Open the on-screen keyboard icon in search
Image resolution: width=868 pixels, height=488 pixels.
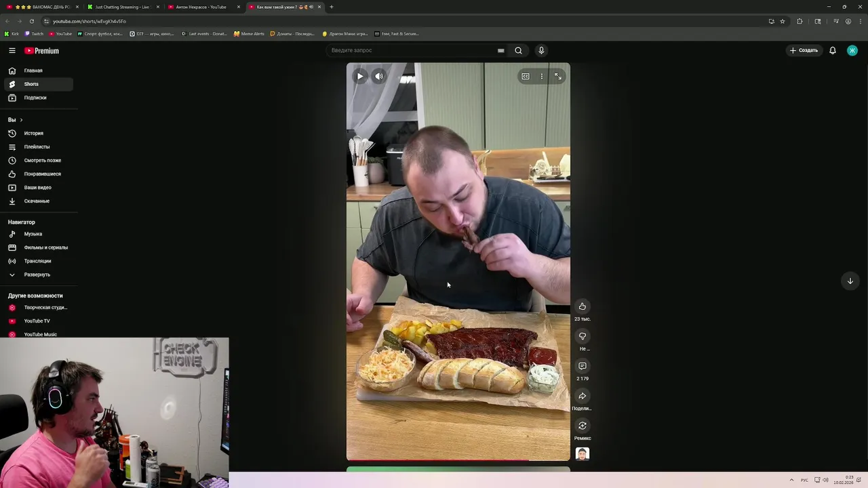[501, 50]
